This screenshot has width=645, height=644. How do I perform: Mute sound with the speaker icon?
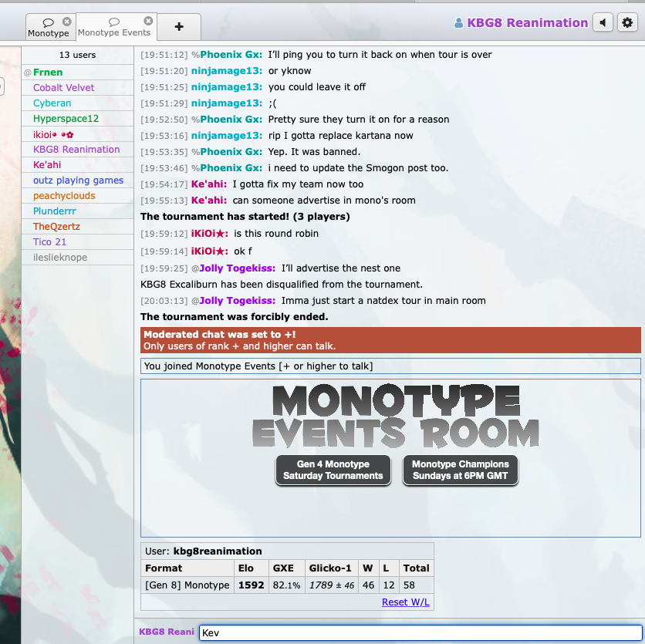click(603, 23)
